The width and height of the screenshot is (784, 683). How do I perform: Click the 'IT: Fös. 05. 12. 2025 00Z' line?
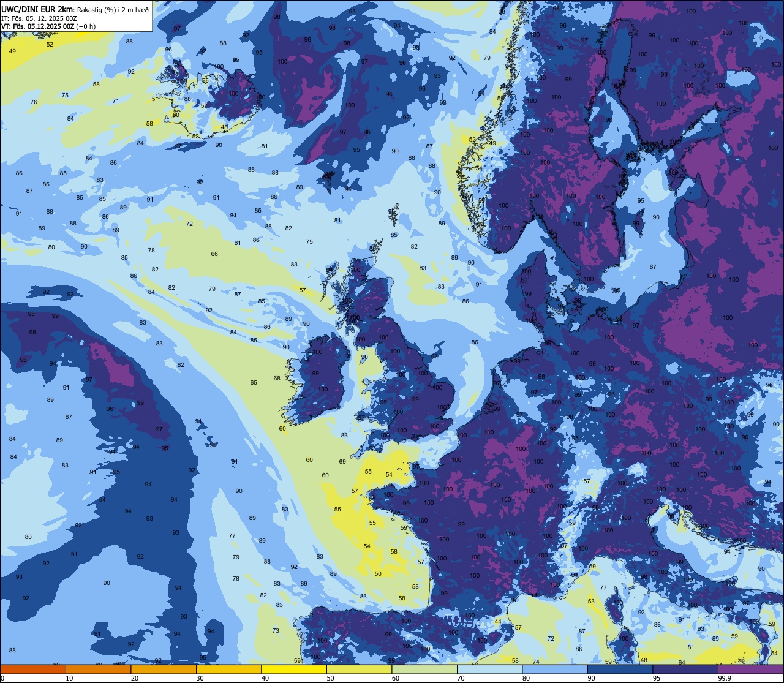(x=39, y=18)
